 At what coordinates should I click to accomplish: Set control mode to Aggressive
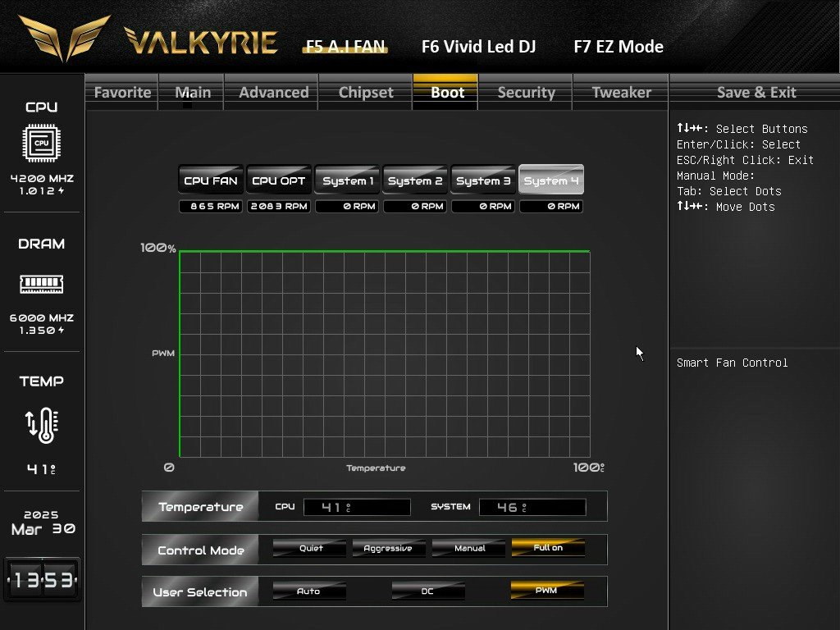tap(388, 549)
